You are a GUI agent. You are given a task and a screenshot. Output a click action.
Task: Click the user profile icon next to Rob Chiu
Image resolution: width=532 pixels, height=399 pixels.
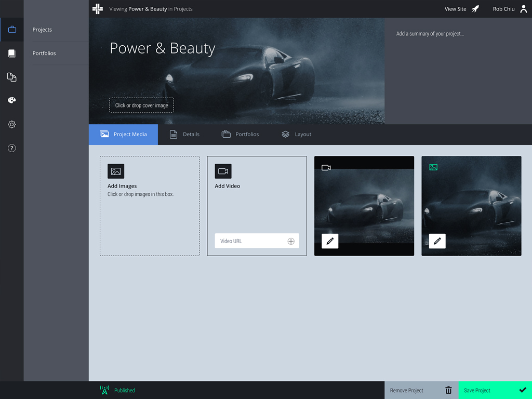[x=524, y=9]
